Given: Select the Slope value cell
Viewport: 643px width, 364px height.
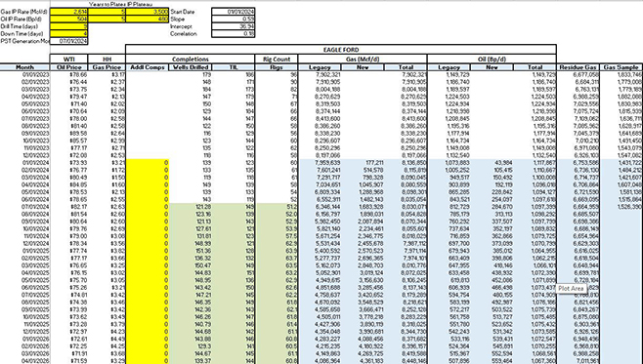Looking at the screenshot, I should (x=234, y=20).
